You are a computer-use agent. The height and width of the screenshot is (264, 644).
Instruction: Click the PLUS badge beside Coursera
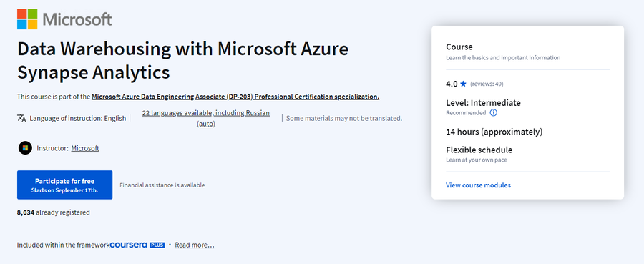157,245
